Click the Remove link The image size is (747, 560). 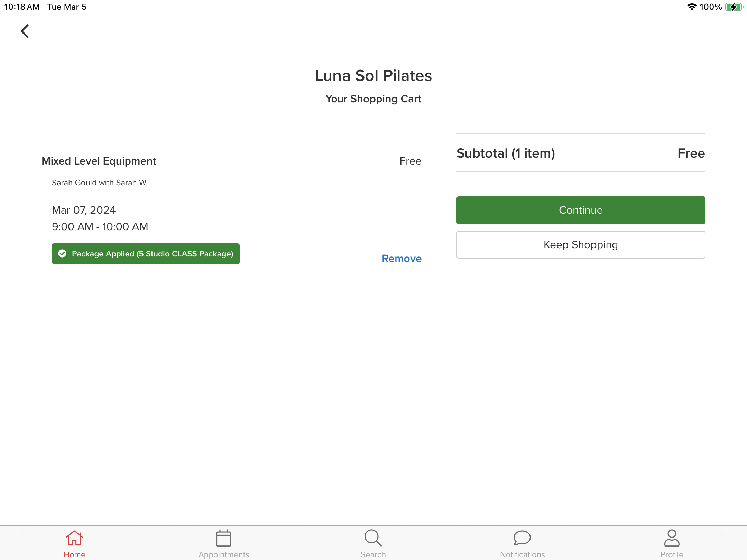402,259
